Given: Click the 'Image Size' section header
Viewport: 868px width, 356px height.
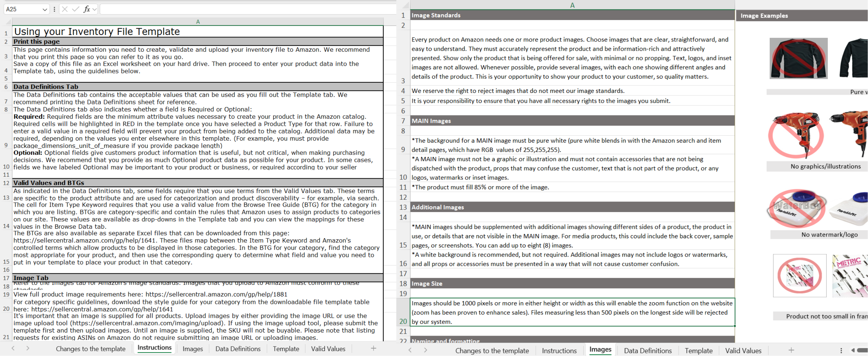Looking at the screenshot, I should tap(572, 284).
